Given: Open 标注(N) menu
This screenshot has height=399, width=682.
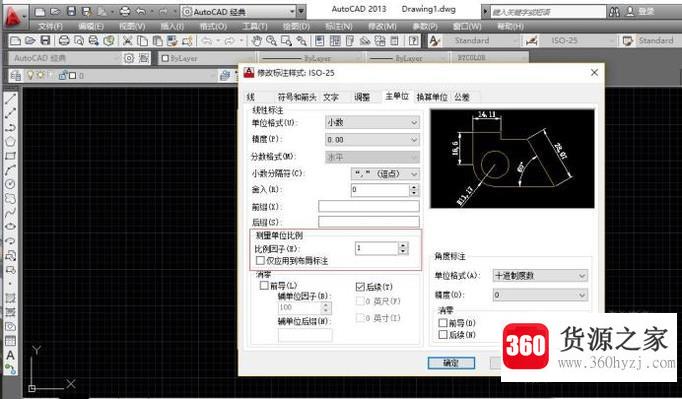Looking at the screenshot, I should [x=339, y=27].
